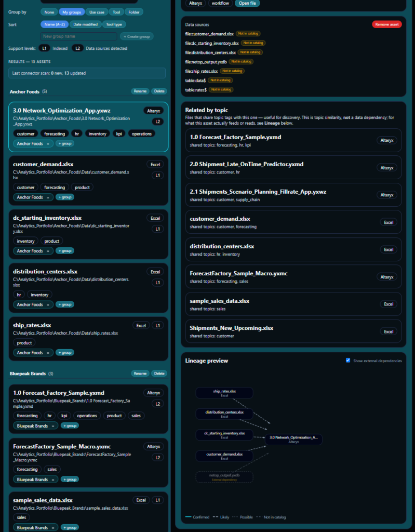Click the forecasting tag on customer_demand.xlsx card

(x=55, y=187)
